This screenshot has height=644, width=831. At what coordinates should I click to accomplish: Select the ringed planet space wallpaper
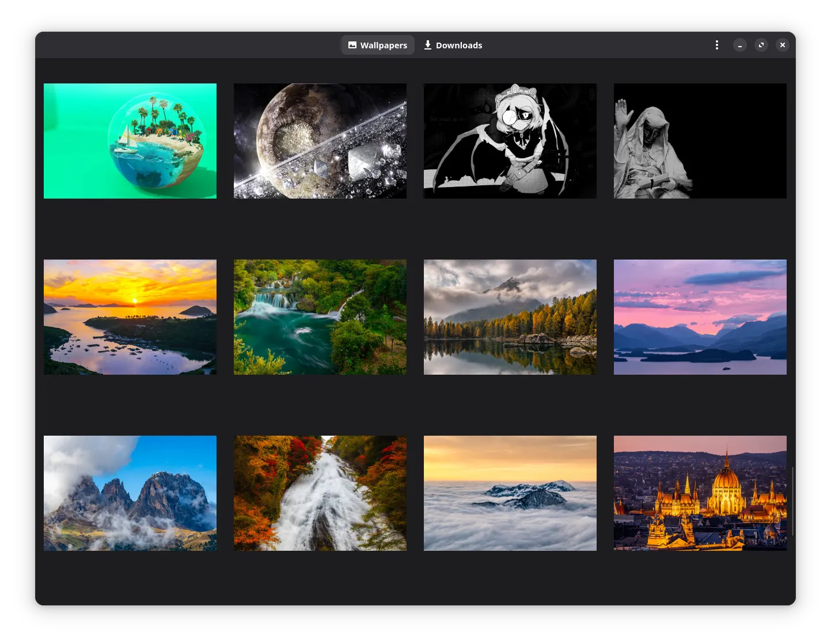(x=320, y=141)
